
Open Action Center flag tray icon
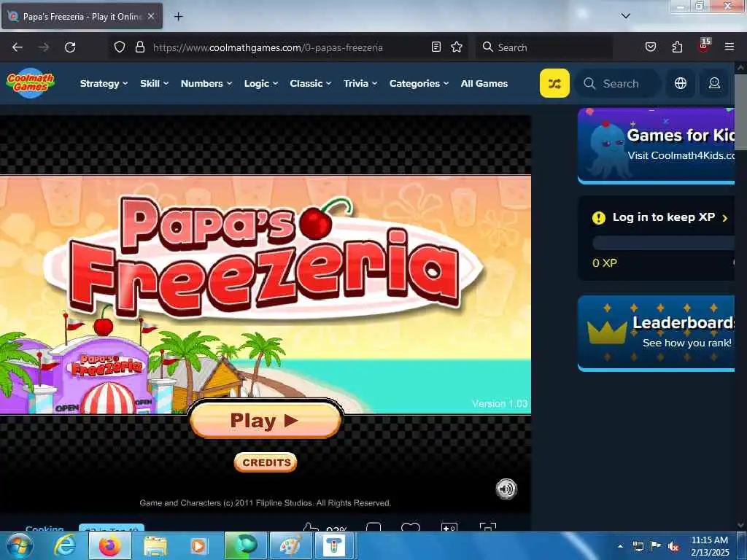656,546
